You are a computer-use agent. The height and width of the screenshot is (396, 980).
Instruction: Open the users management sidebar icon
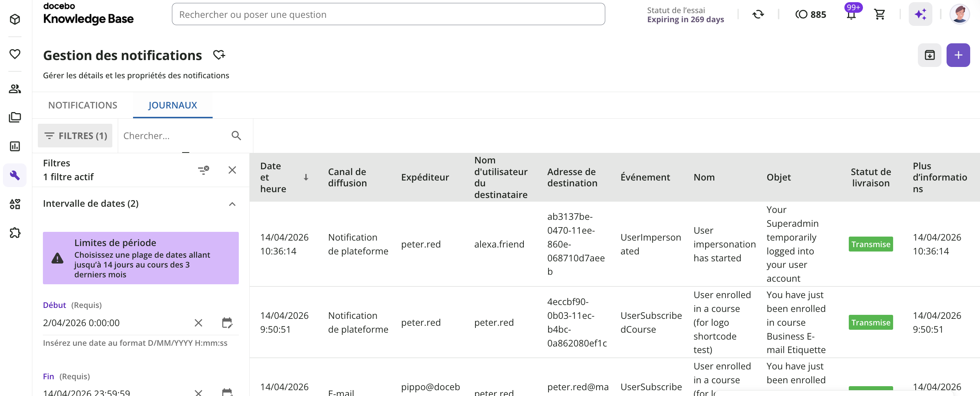tap(15, 89)
